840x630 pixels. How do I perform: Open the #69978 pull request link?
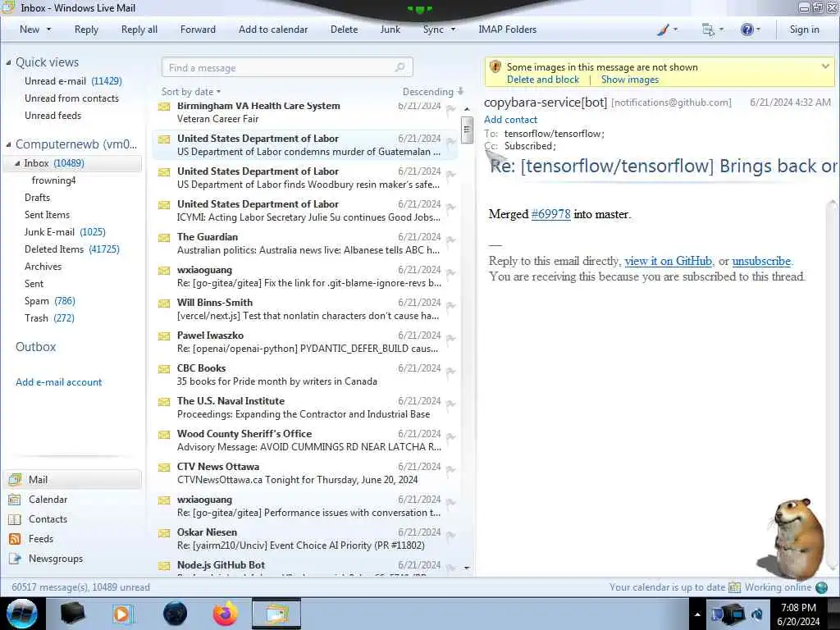coord(550,214)
